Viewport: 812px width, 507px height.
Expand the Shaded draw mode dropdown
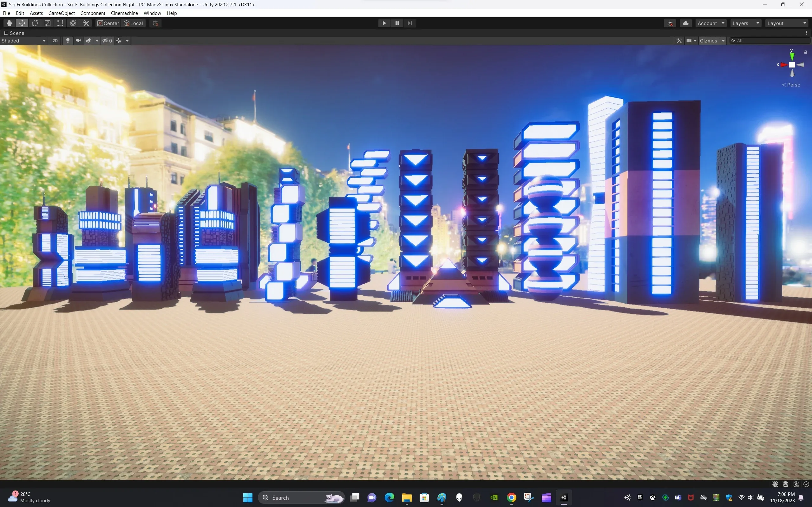23,41
